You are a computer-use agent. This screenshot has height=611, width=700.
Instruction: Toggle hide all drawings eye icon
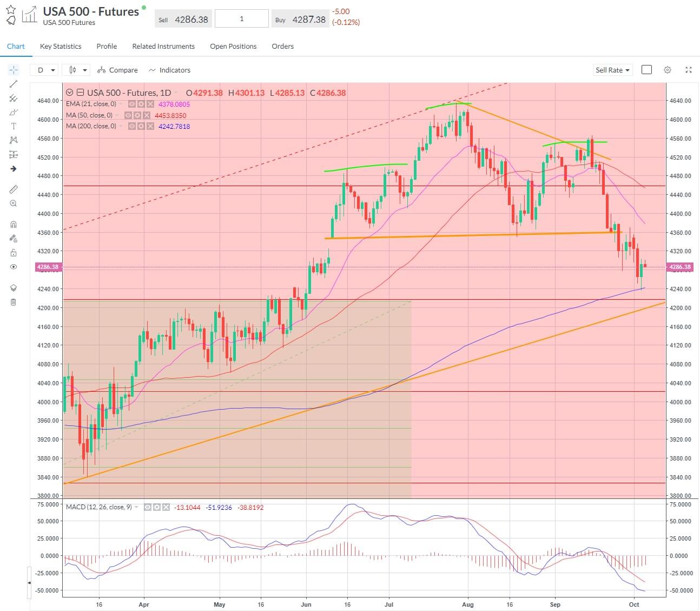14,267
